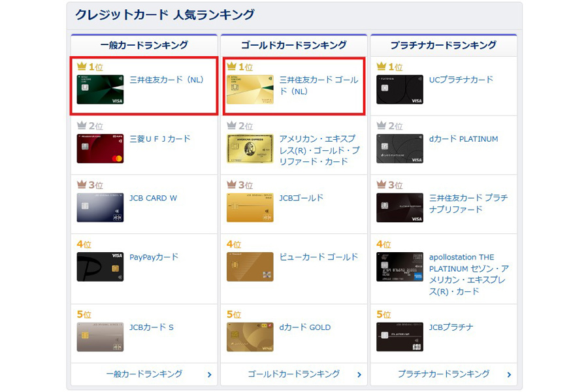Image resolution: width=588 pixels, height=392 pixels.
Task: Open the 三井住友カード プラチナプリファード link
Action: pos(468,204)
